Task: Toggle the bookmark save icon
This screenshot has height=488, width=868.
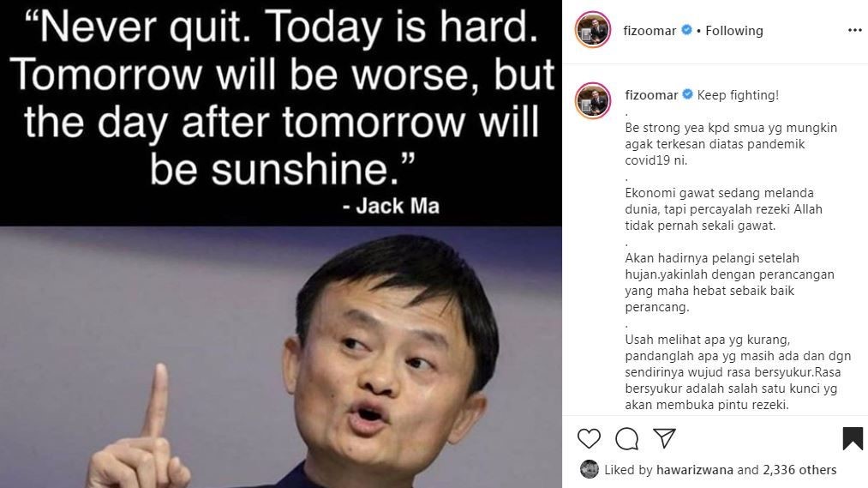Action: point(853,438)
